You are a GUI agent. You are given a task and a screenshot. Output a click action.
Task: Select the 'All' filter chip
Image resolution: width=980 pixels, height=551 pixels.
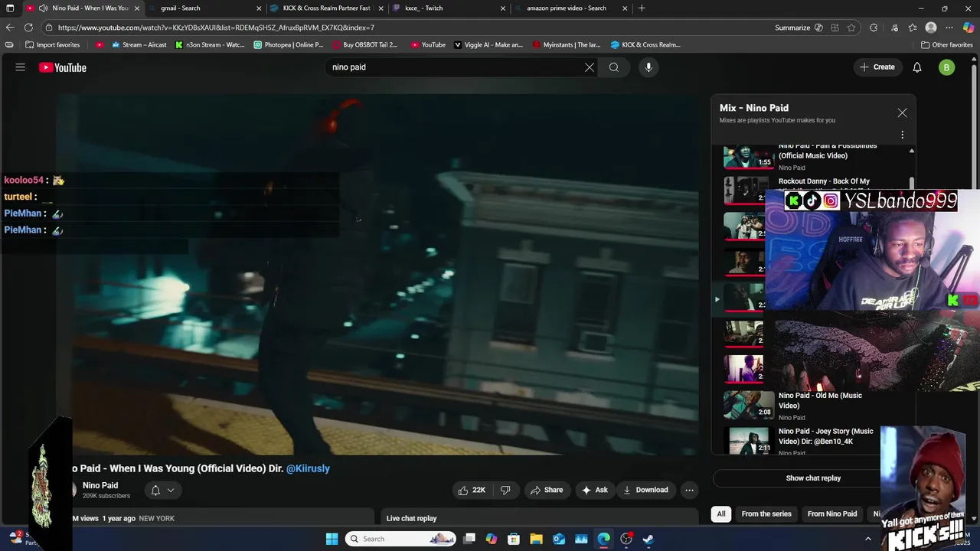tap(720, 514)
